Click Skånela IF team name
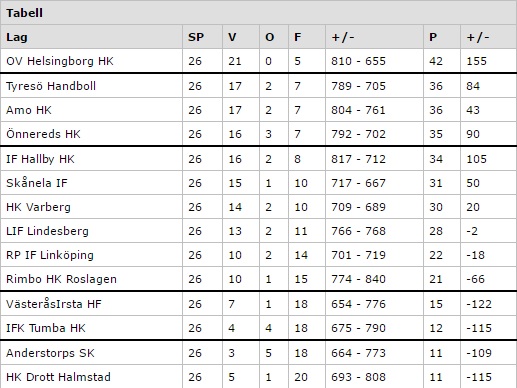Screen dimensions: 517x388 click(x=37, y=183)
